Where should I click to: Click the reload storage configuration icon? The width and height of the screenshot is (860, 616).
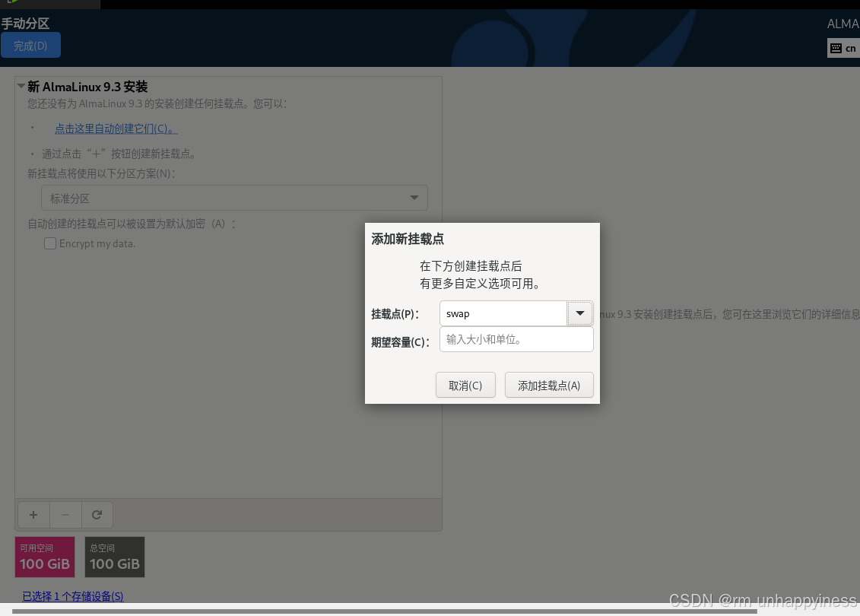(x=97, y=515)
